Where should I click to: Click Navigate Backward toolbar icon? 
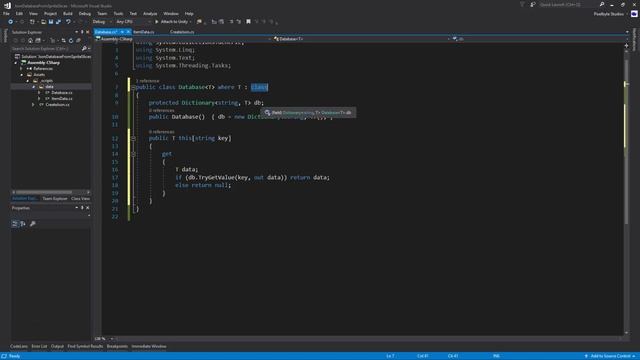tap(11, 22)
